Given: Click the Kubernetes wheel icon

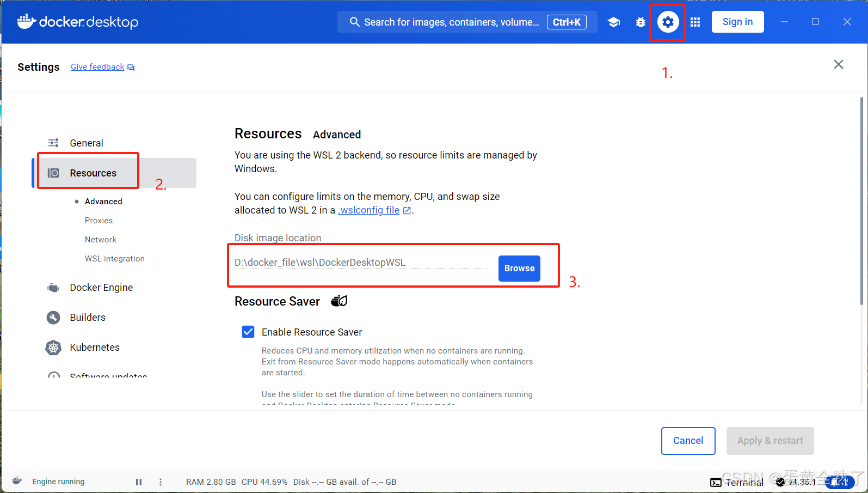Looking at the screenshot, I should tap(53, 348).
